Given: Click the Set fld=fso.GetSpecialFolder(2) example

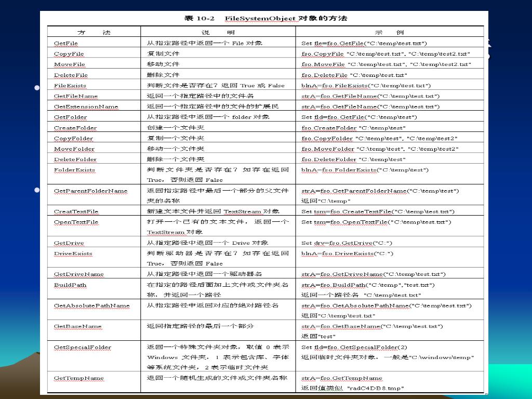Looking at the screenshot, I should 354,348.
